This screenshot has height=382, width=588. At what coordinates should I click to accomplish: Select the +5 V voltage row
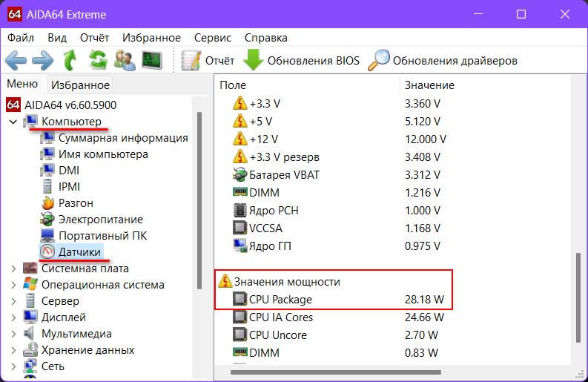tap(336, 122)
